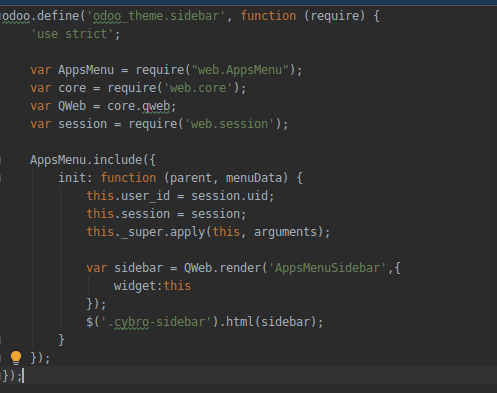Image resolution: width=497 pixels, height=393 pixels.
Task: Click the '.cybro-sidebar' selector string
Action: tap(156, 322)
